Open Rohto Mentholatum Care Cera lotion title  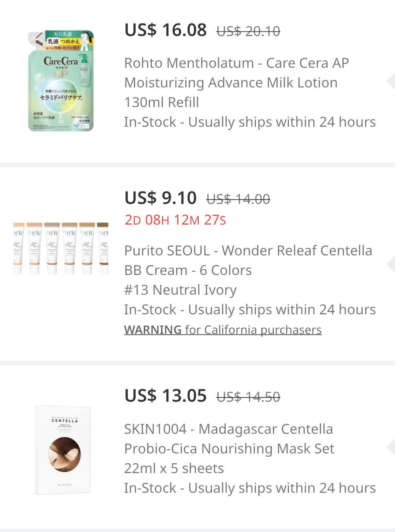[x=236, y=83]
